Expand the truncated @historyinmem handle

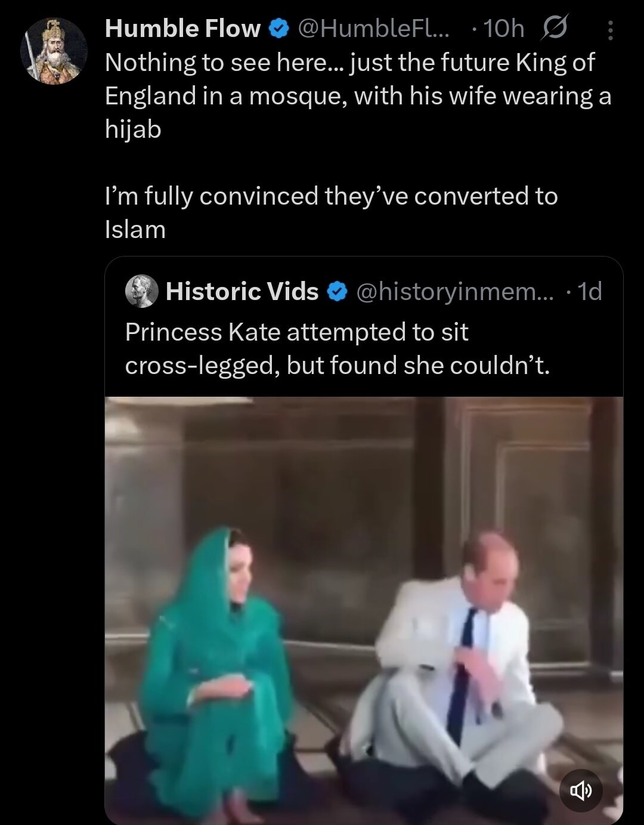(x=454, y=291)
